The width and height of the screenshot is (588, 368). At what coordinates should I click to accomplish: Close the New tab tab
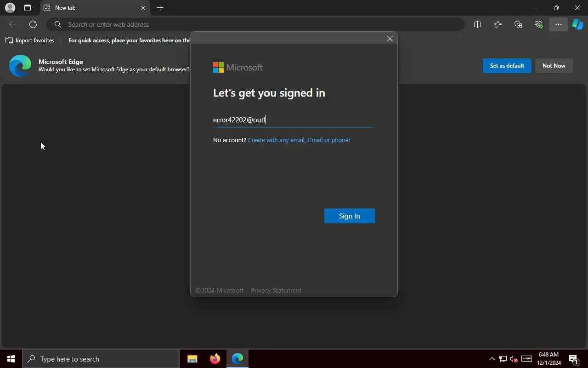(x=143, y=8)
